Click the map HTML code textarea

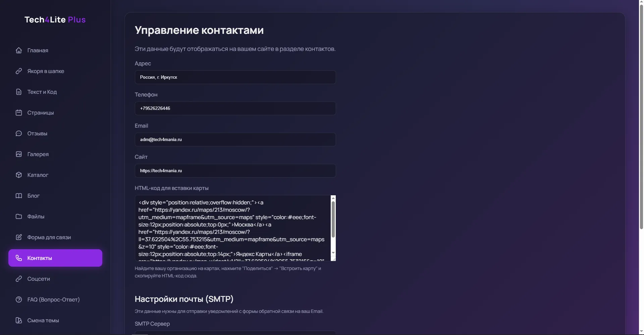231,228
